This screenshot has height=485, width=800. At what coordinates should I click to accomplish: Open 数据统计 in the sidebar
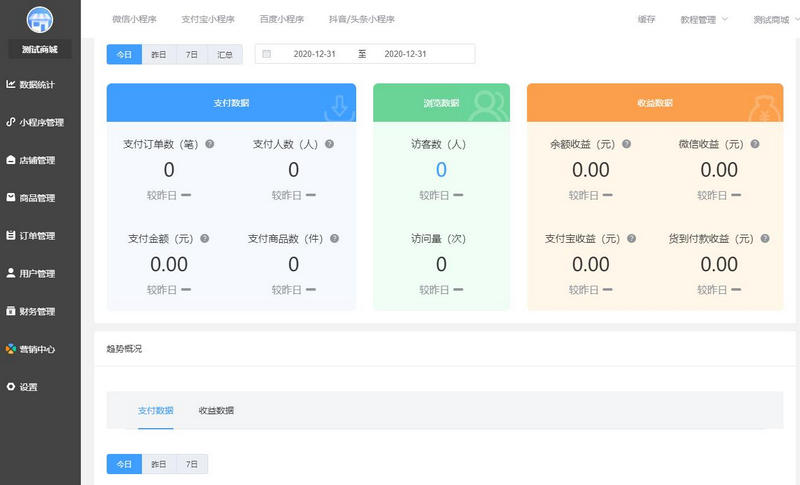[37, 84]
